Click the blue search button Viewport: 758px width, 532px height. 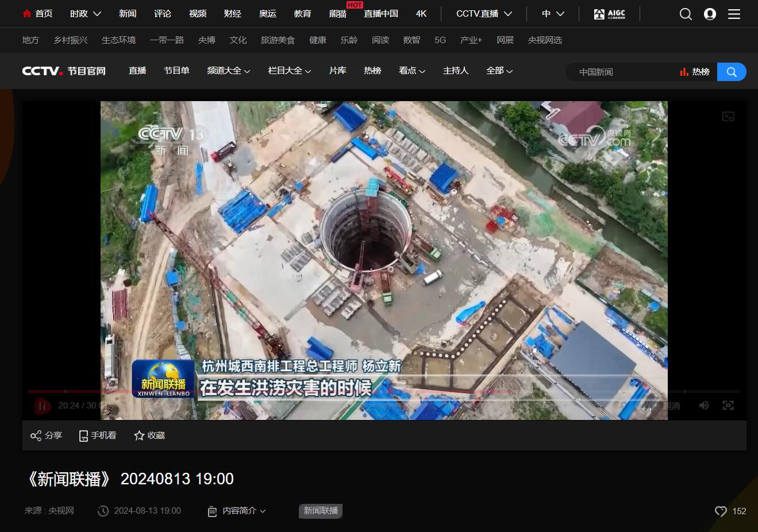coord(731,72)
